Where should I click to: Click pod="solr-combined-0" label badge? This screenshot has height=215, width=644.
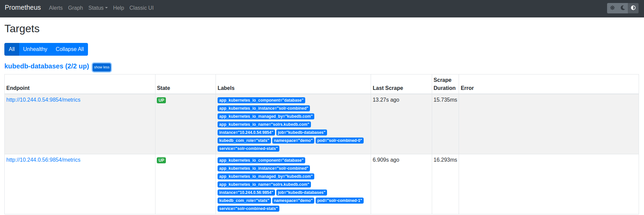pyautogui.click(x=339, y=141)
